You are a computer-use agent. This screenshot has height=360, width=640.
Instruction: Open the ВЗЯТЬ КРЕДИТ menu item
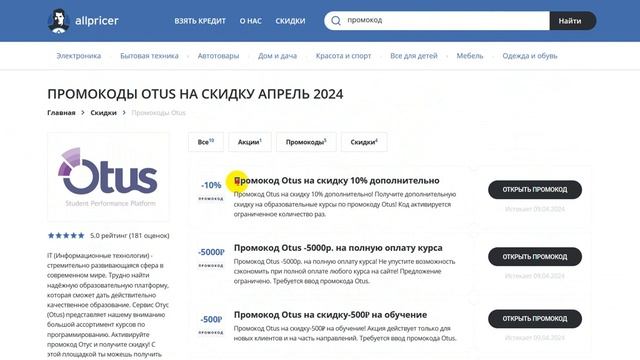coord(200,21)
